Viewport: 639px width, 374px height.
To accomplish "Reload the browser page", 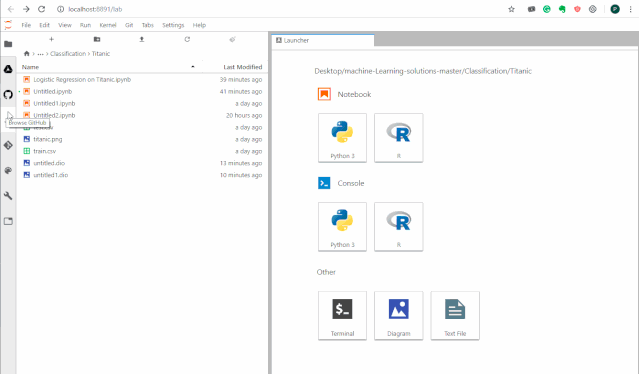I will [42, 9].
